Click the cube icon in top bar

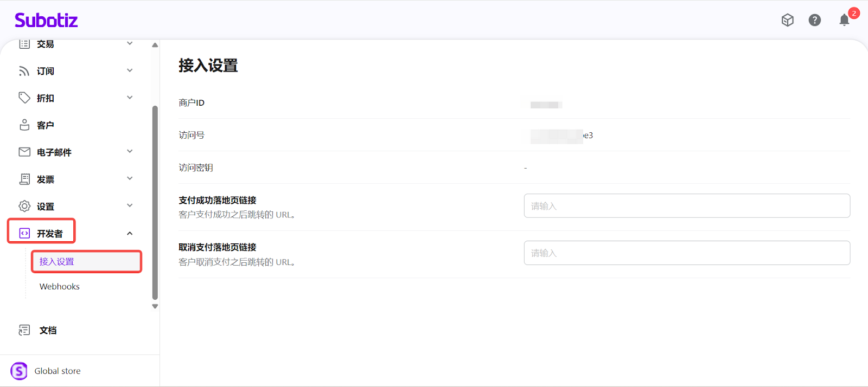click(x=787, y=20)
